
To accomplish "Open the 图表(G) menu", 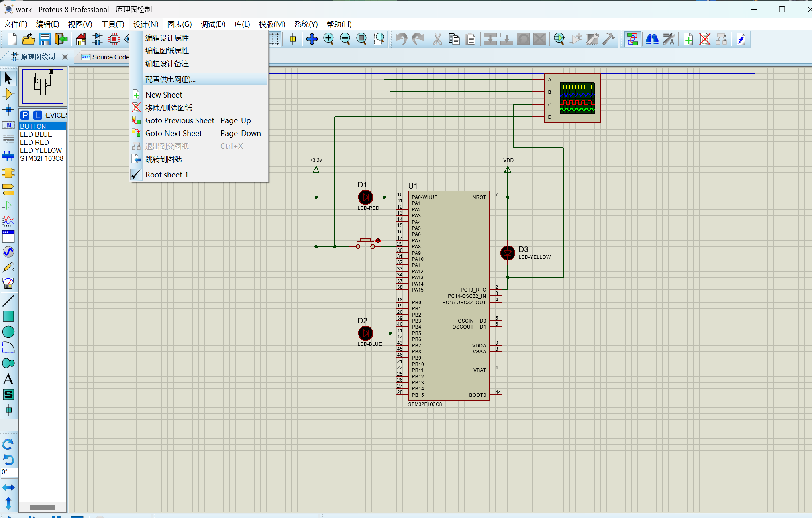I will (x=180, y=24).
